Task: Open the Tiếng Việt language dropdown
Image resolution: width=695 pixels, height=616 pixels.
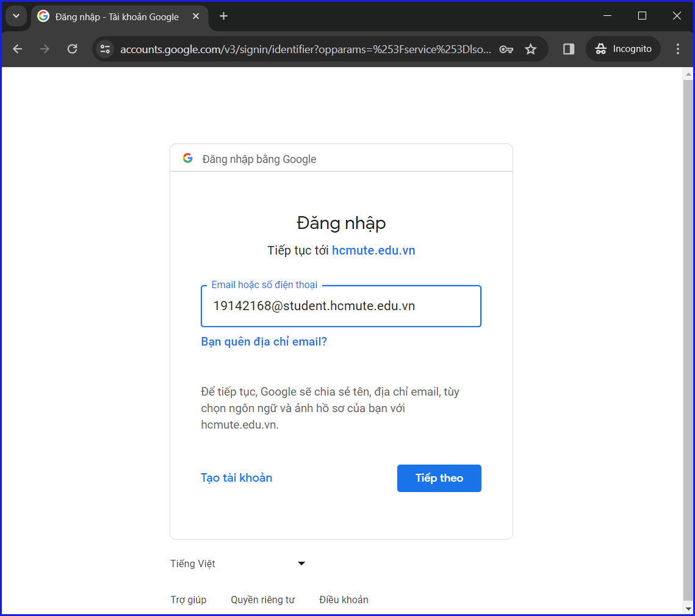Action: pos(238,563)
